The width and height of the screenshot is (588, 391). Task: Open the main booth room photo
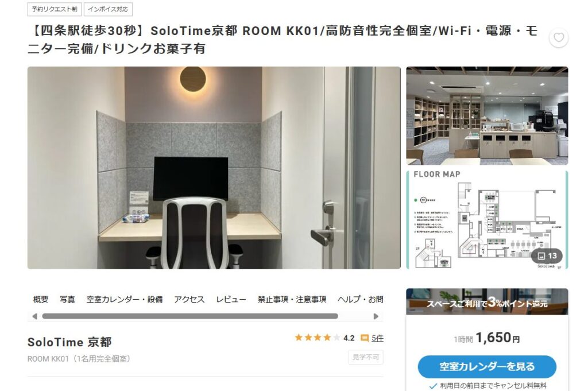(214, 168)
